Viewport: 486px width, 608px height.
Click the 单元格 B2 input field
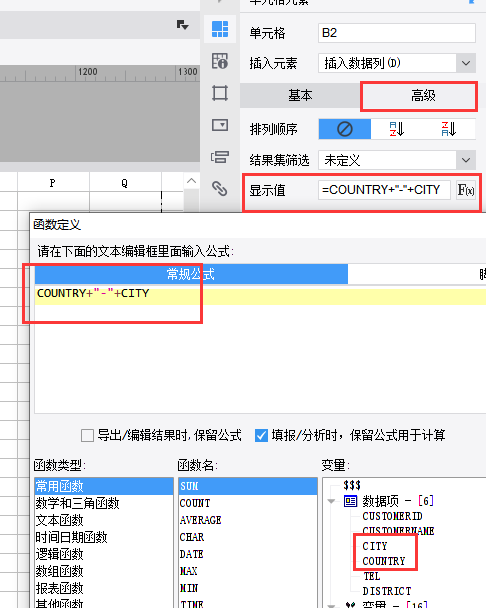[x=396, y=33]
